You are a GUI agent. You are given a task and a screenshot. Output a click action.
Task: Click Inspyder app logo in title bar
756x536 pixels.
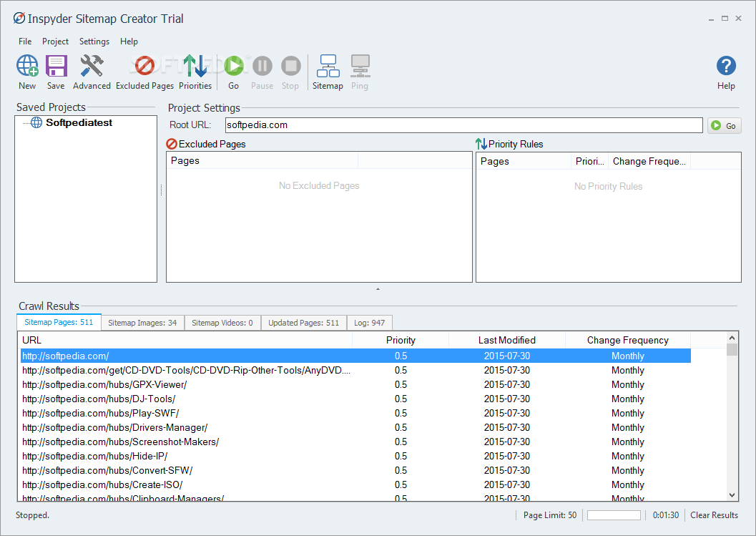(x=19, y=19)
